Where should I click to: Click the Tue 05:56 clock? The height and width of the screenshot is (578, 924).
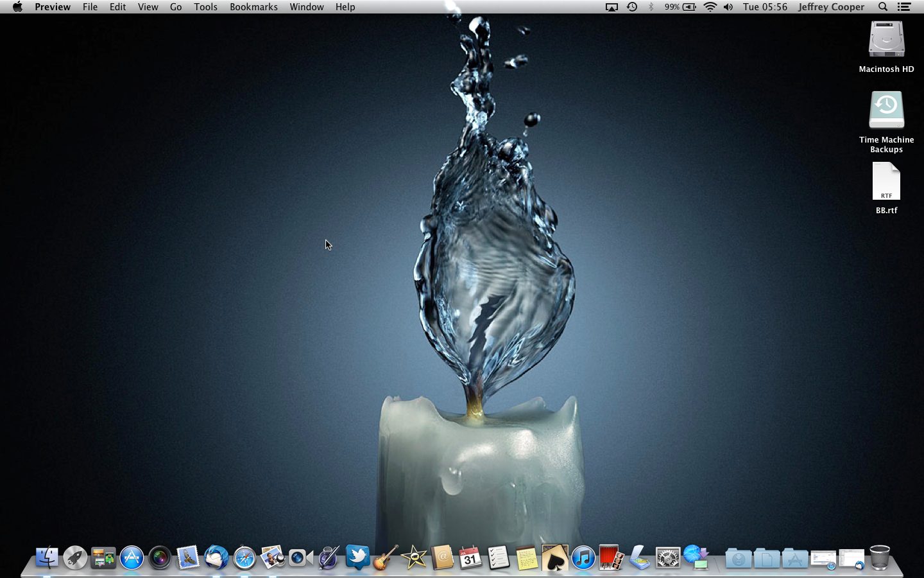point(766,7)
